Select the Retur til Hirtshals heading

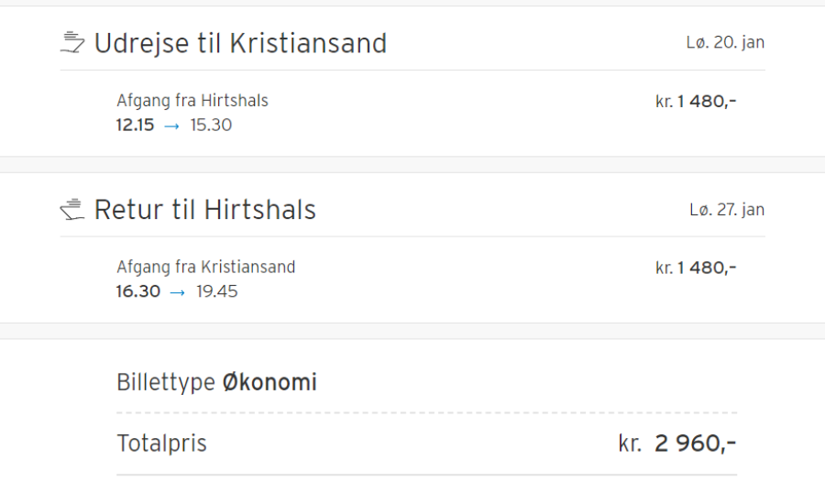(x=205, y=210)
